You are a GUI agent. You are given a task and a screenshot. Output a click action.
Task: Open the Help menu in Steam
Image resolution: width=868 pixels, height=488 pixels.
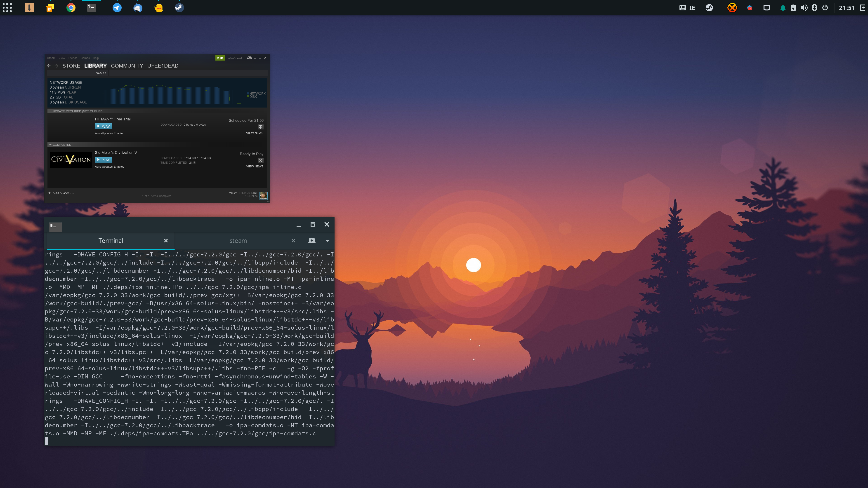96,58
